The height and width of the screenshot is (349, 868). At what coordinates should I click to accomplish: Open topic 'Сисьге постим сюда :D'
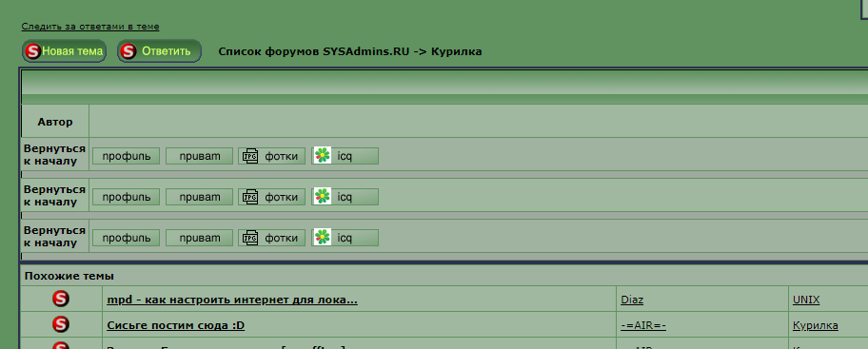[x=175, y=325]
